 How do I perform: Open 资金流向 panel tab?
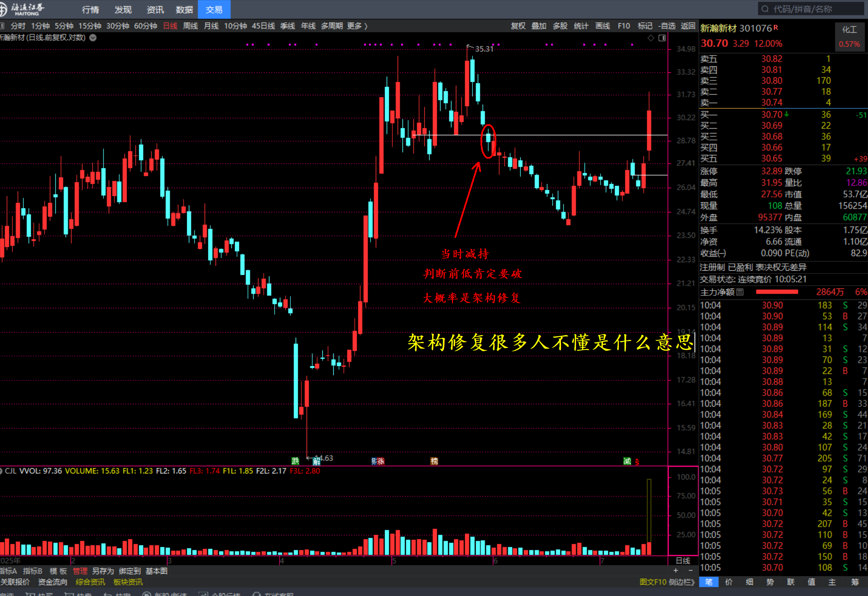53,582
